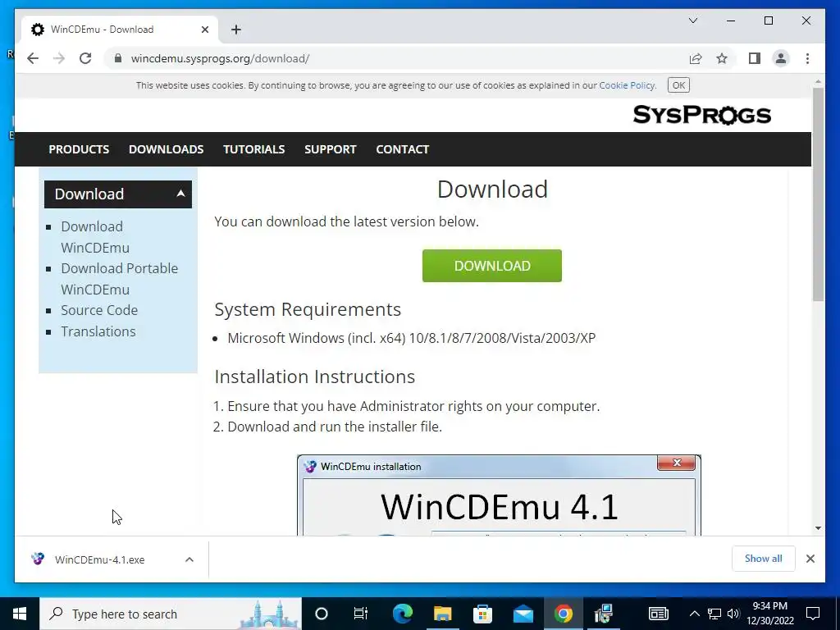840x630 pixels.
Task: Show hidden system tray icons
Action: (x=694, y=614)
